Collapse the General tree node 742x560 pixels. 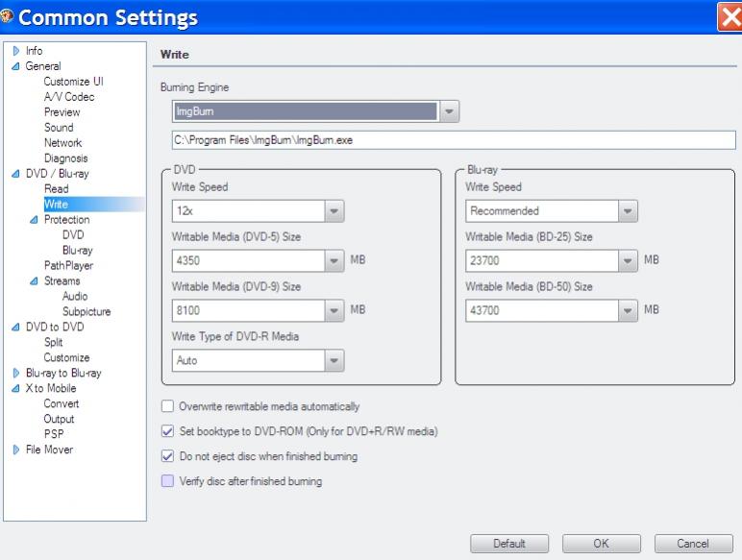pyautogui.click(x=15, y=66)
